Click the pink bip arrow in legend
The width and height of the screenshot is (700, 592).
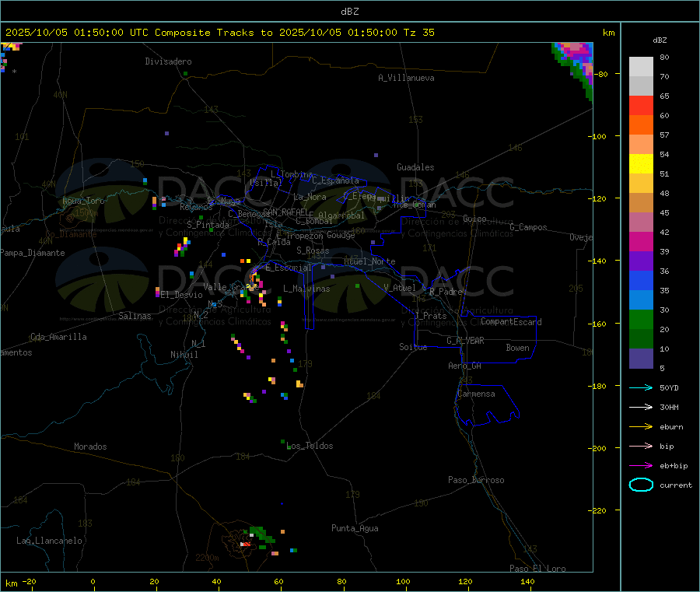pos(641,446)
